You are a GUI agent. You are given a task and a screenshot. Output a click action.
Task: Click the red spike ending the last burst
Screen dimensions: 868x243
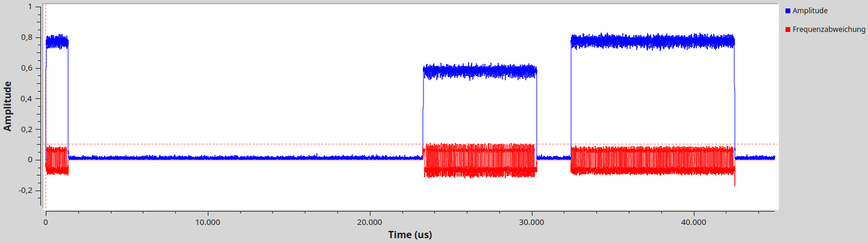(x=735, y=181)
